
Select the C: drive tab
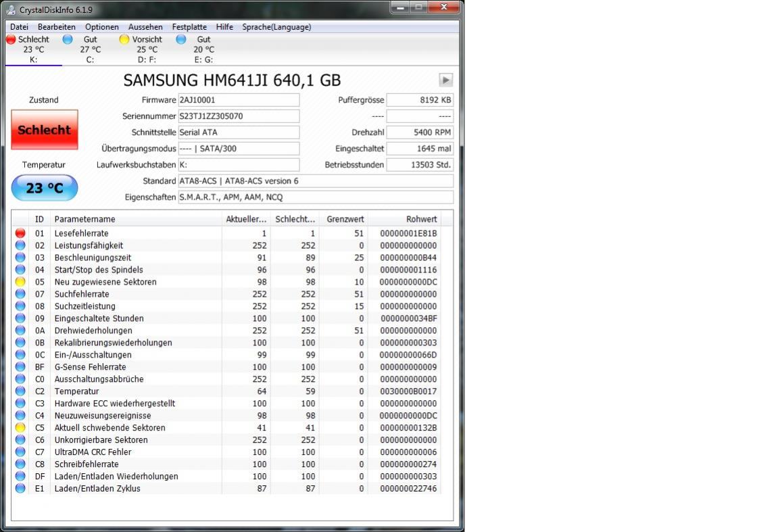click(x=90, y=49)
